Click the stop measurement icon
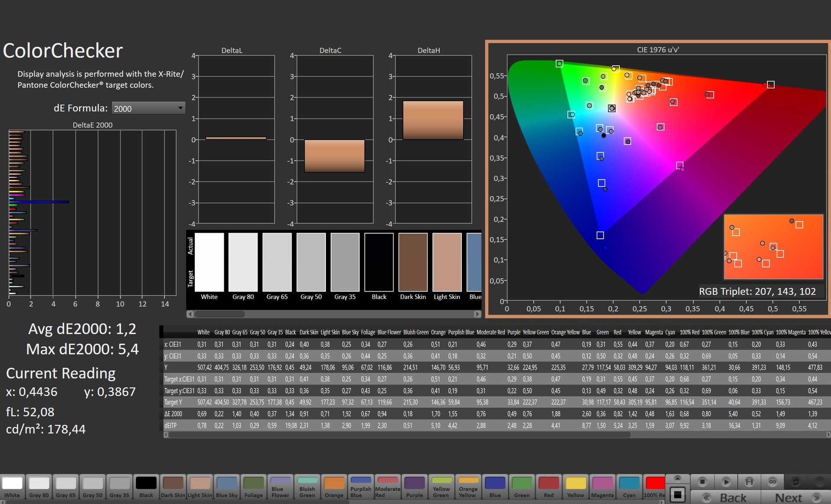Image resolution: width=831 pixels, height=504 pixels. [702, 482]
